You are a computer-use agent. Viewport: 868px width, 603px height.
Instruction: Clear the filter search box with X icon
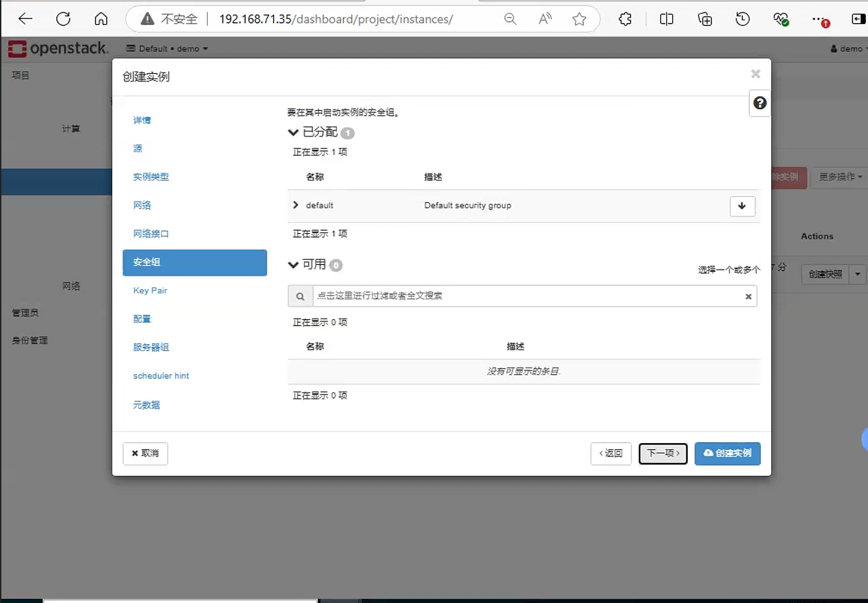coord(748,296)
